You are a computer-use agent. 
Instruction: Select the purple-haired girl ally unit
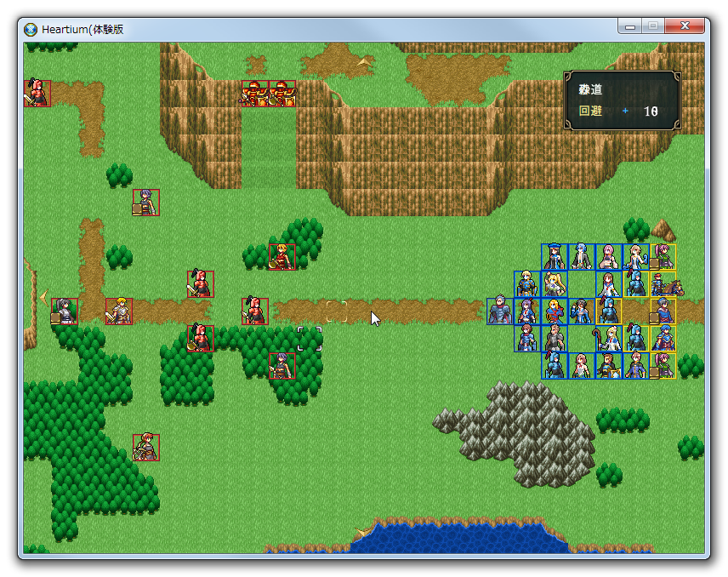tap(527, 311)
